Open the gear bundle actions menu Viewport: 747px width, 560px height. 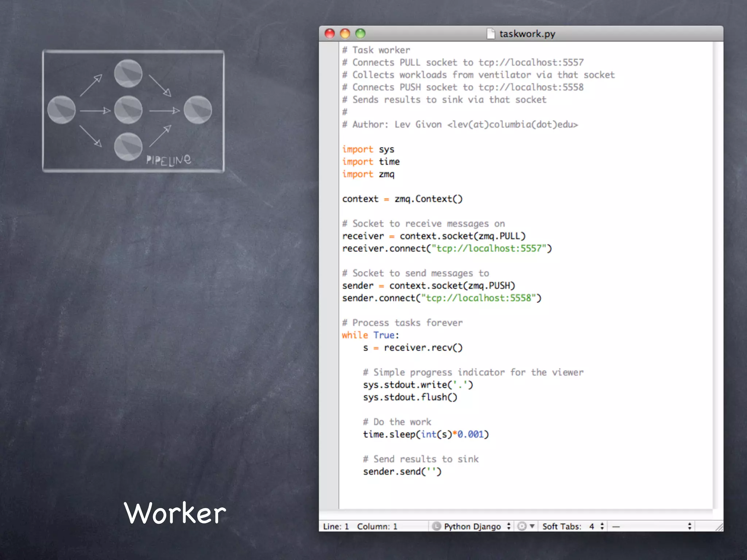(x=526, y=526)
